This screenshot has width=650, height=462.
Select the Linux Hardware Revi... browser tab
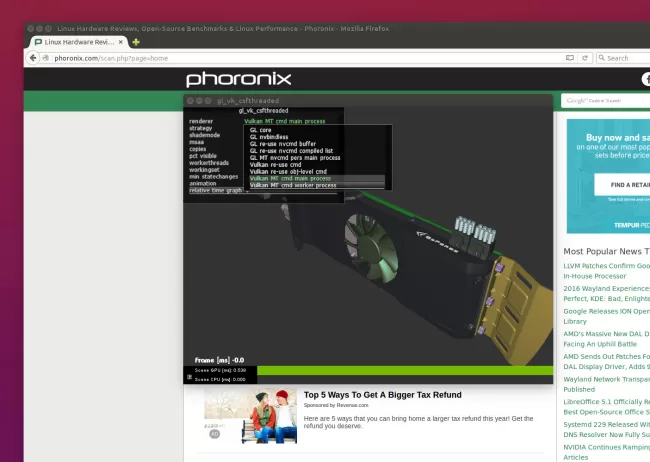(78, 42)
